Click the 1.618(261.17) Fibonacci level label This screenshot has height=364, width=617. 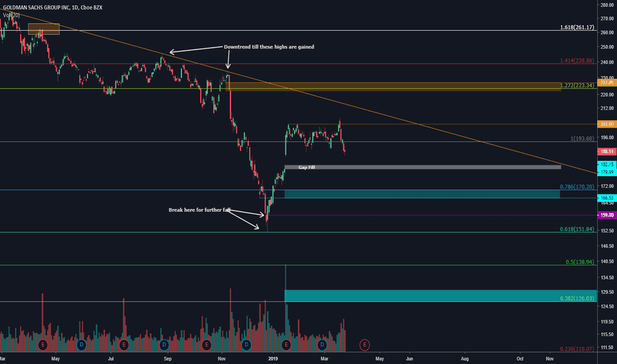pyautogui.click(x=577, y=27)
